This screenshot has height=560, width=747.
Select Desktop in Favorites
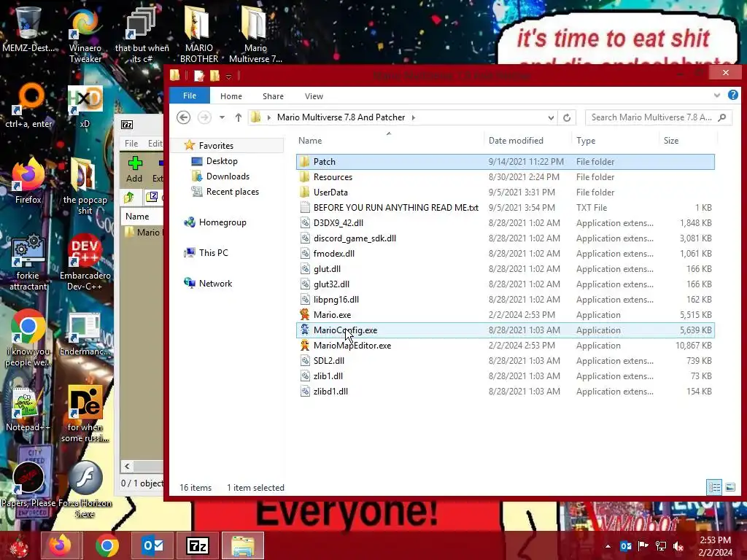222,161
